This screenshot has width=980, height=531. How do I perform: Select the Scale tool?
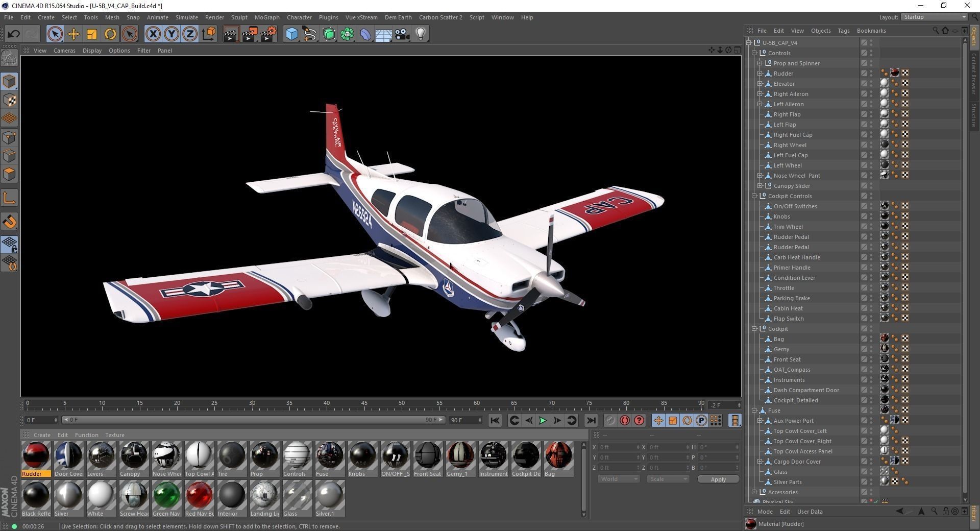tap(92, 34)
